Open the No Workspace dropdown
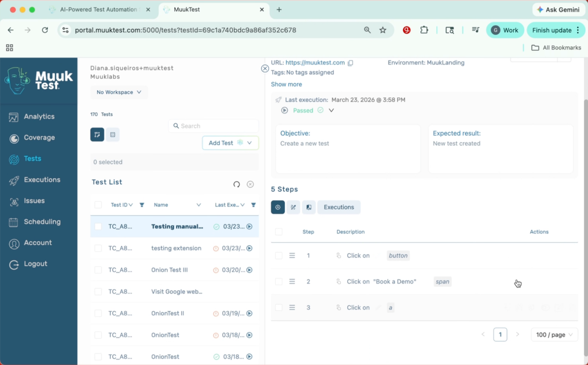This screenshot has height=365, width=588. coord(119,92)
